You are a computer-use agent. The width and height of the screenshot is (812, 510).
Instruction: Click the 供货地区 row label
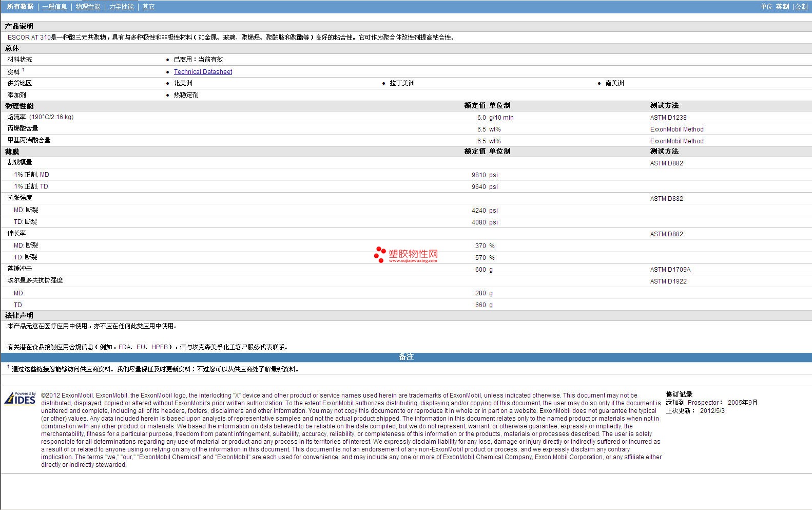point(20,83)
